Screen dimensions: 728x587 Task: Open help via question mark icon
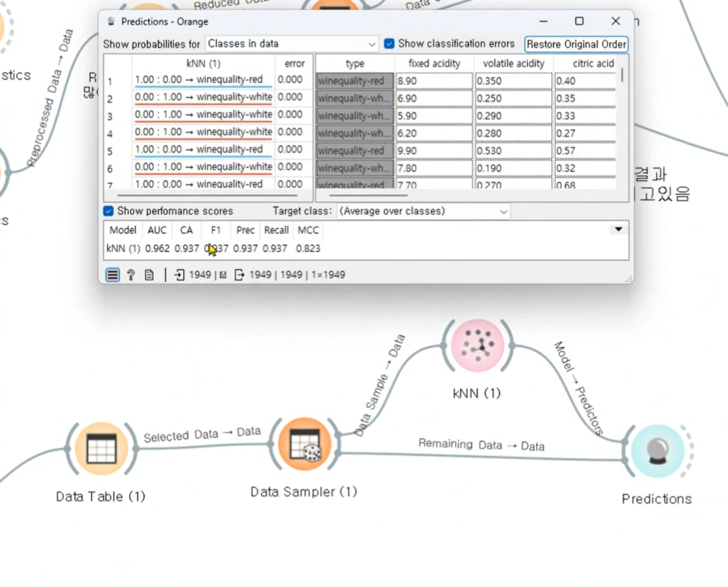131,275
